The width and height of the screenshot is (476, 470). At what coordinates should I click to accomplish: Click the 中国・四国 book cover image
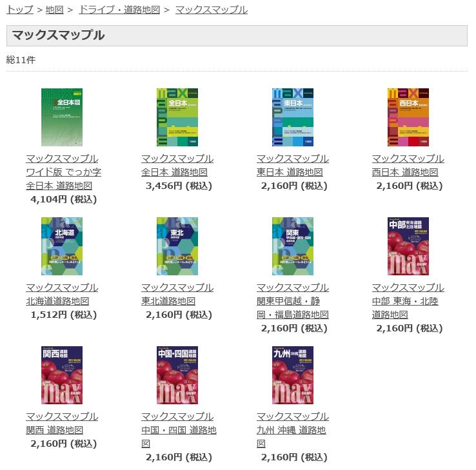click(177, 375)
